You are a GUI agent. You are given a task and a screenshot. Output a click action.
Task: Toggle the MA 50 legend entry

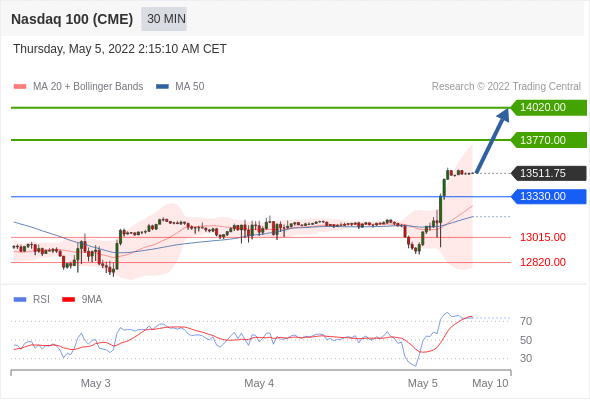point(180,87)
